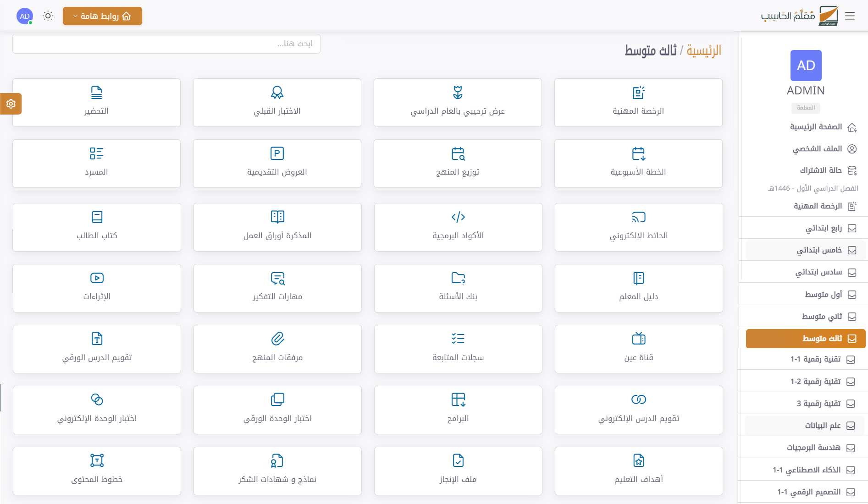Open الخطة الأسبوعية calendar icon
This screenshot has height=504, width=868.
[x=639, y=153]
